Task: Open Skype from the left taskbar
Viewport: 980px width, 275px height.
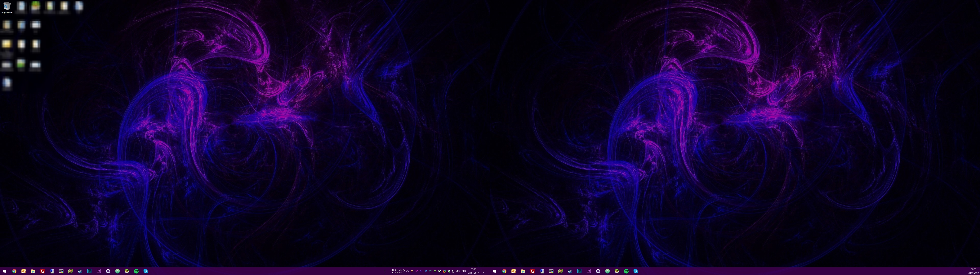Action: click(x=145, y=271)
